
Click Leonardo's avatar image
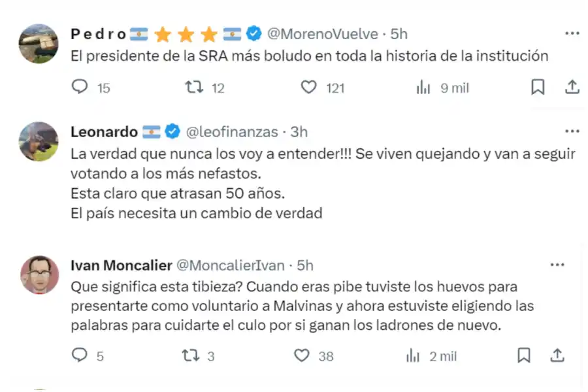click(x=39, y=142)
